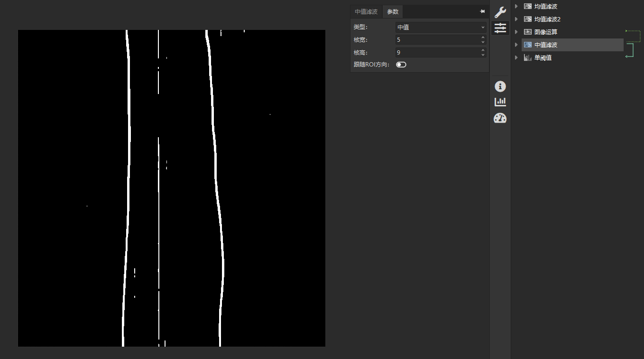Click the 图像运算 node icon

(527, 32)
